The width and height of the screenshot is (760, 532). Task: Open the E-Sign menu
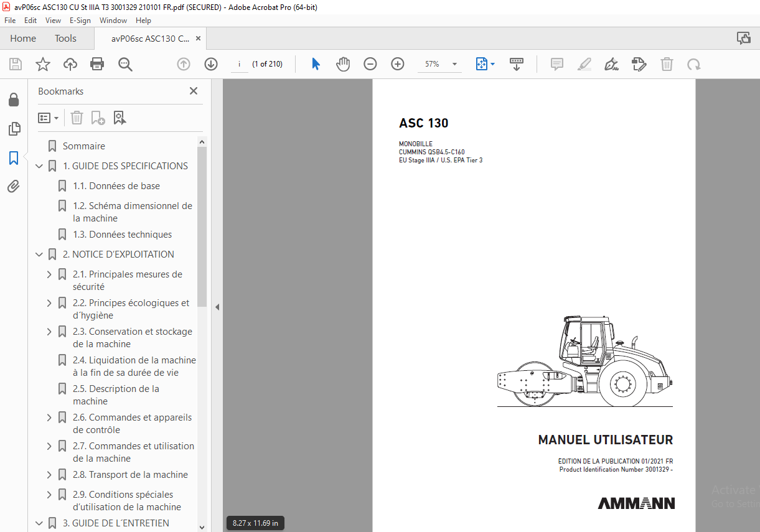(80, 21)
